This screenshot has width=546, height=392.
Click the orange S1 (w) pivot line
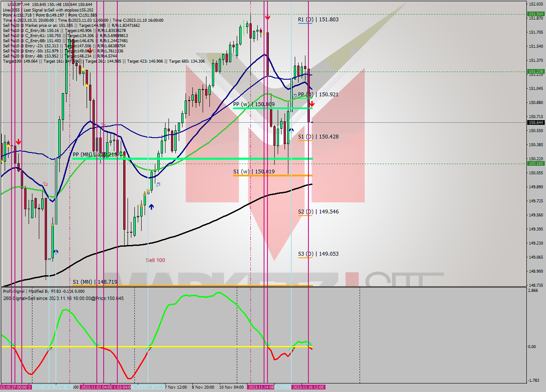point(273,176)
